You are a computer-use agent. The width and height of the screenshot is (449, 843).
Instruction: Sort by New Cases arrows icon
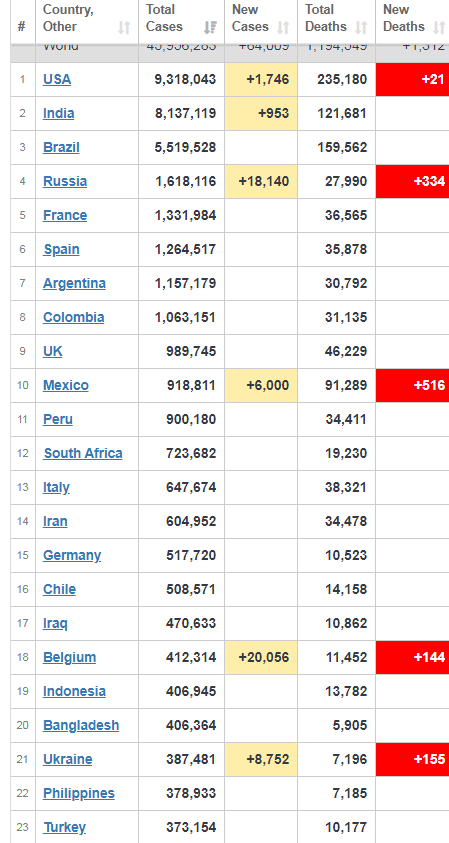pyautogui.click(x=283, y=27)
